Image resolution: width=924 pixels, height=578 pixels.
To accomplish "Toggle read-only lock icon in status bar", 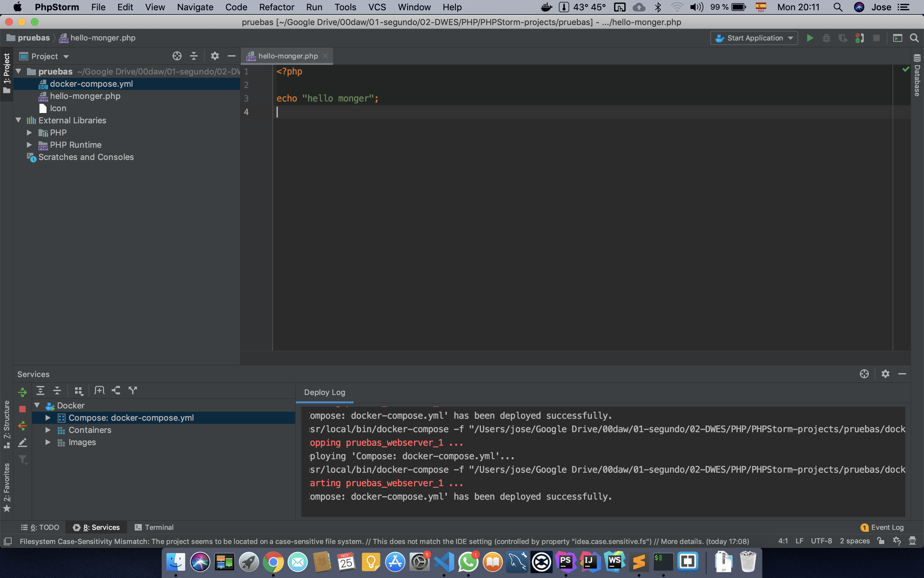I will point(880,541).
